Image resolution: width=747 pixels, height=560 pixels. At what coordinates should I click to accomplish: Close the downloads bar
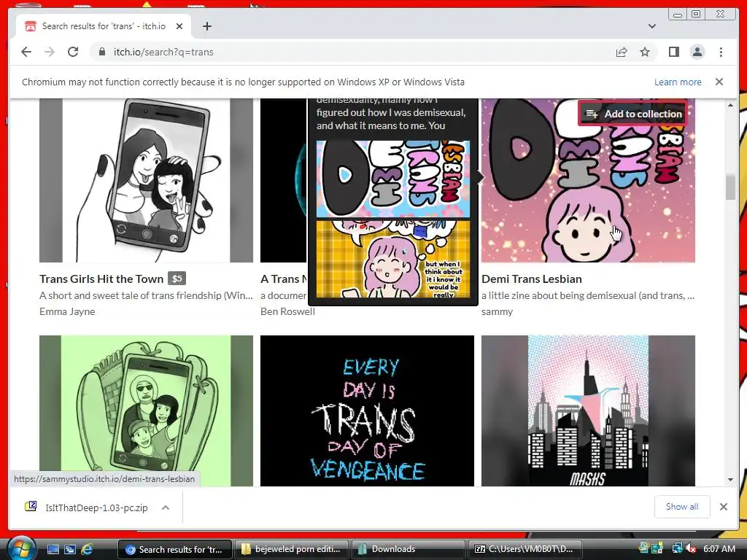(x=723, y=507)
